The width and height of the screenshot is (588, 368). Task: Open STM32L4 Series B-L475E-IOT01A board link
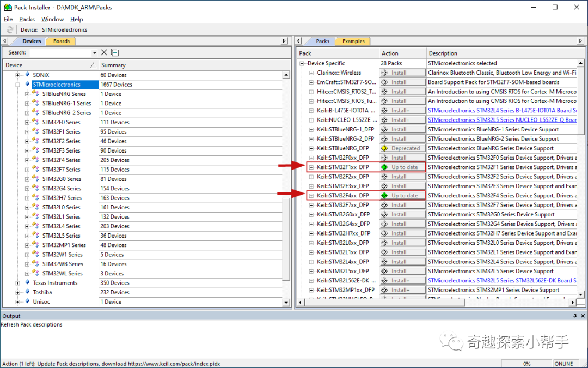502,110
